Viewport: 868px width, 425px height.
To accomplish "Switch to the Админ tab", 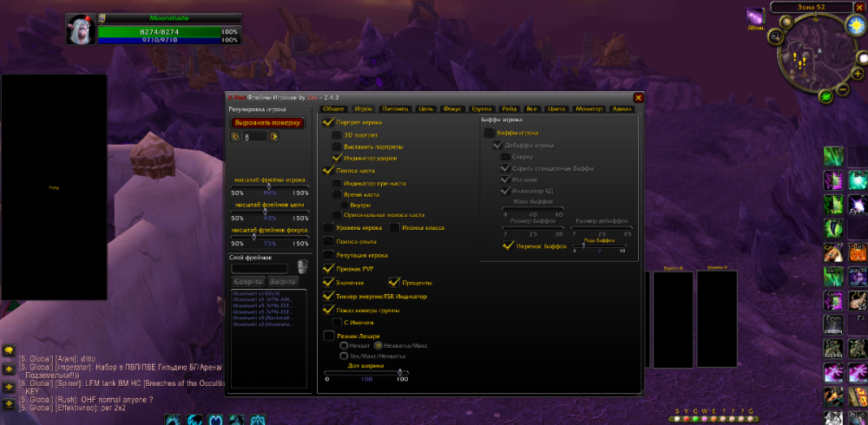I will (x=621, y=109).
